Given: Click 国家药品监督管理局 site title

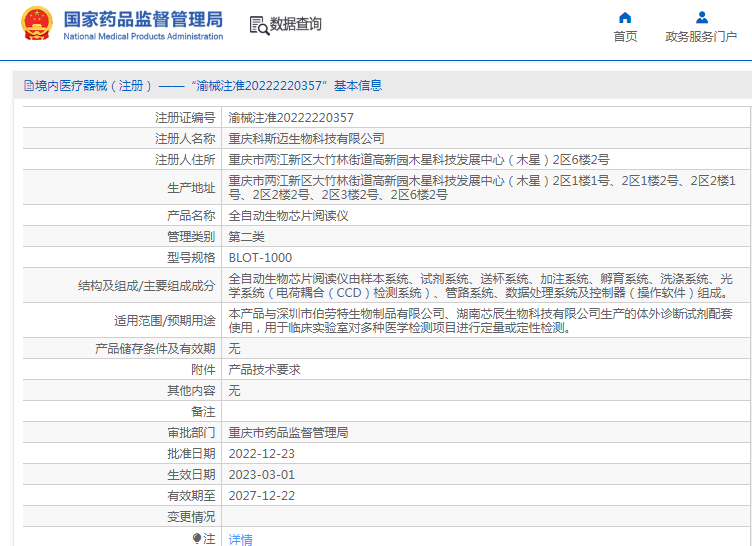Looking at the screenshot, I should (143, 19).
